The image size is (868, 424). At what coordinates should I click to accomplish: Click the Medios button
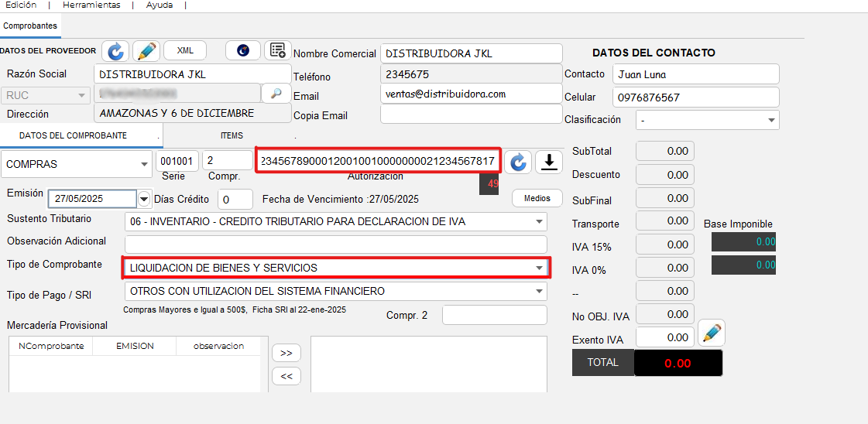537,198
